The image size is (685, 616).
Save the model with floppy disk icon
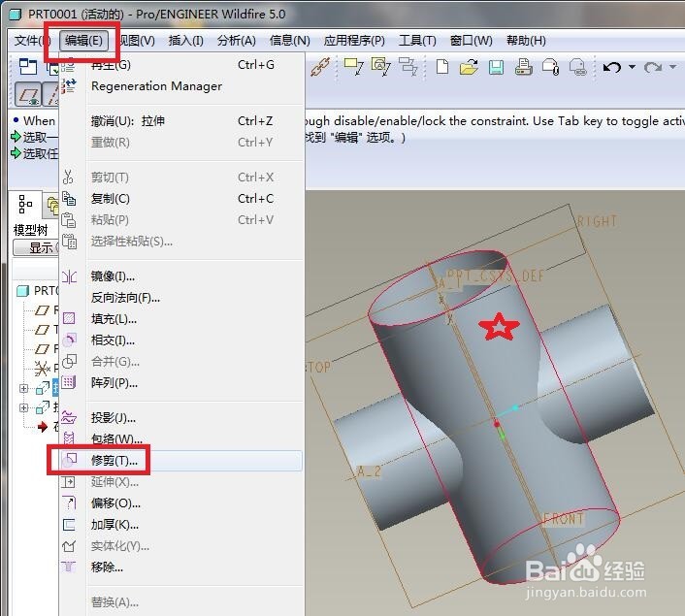(496, 67)
